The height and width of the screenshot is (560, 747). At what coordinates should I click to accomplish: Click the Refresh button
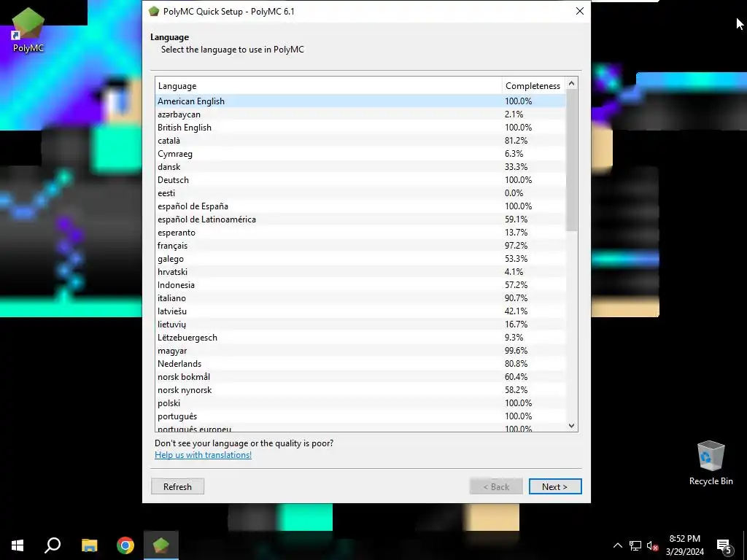(x=178, y=486)
